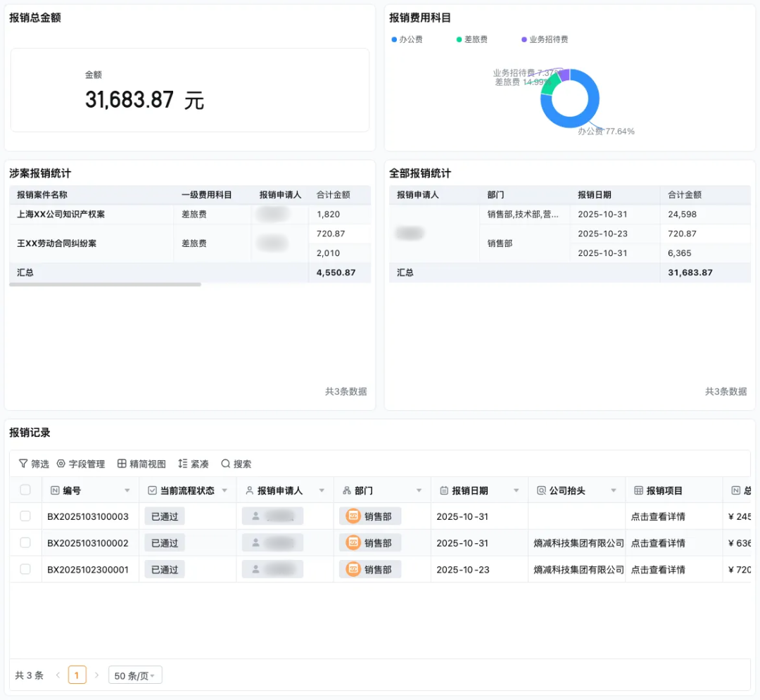Click 点击查看详情 in the first record
Image resolution: width=760 pixels, height=700 pixels.
pyautogui.click(x=658, y=516)
